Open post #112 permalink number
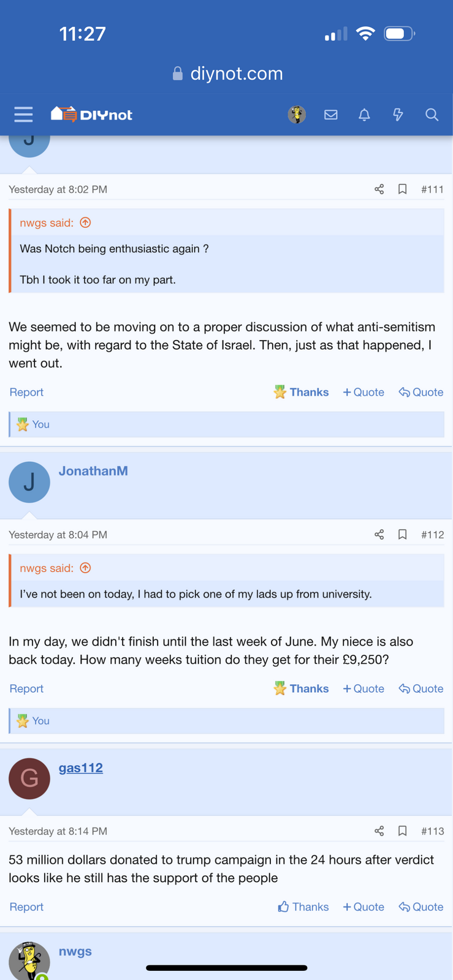 click(x=432, y=535)
